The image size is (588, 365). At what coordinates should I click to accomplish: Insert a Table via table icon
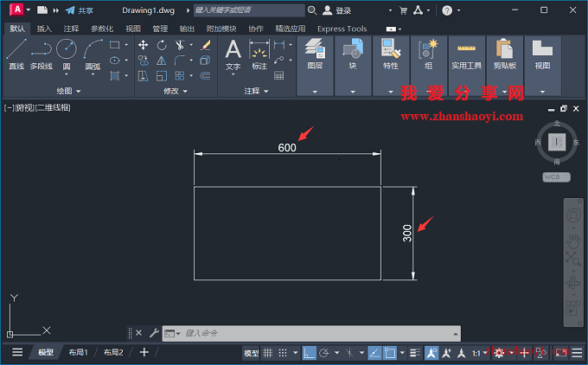click(279, 76)
